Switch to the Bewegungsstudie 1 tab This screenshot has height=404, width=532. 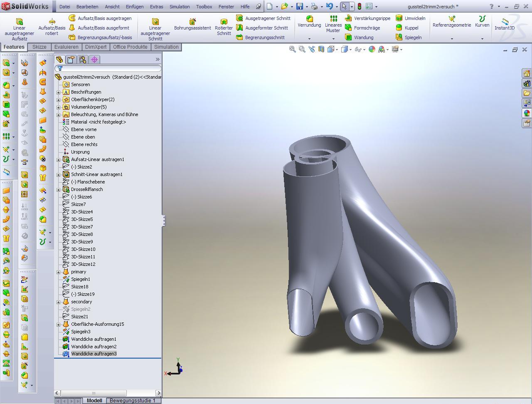click(132, 401)
